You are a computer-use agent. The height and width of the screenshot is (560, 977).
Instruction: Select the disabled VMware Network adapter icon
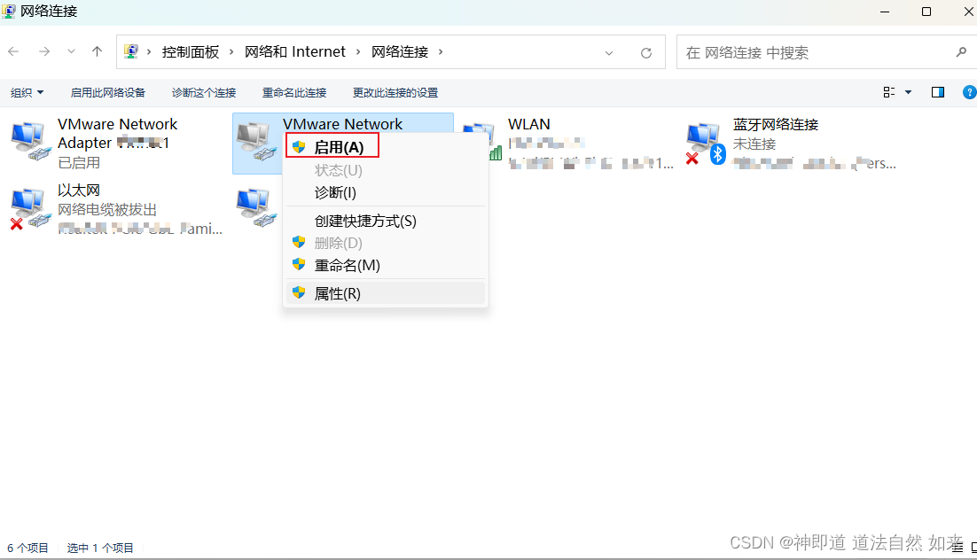(256, 142)
